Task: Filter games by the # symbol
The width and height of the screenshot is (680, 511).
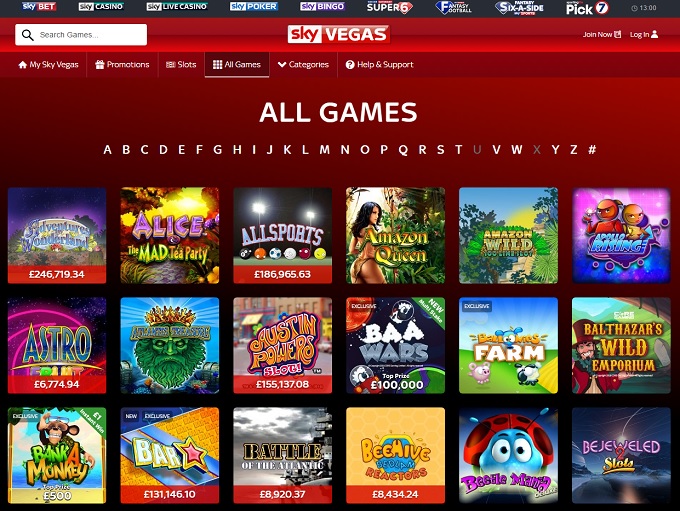Action: pos(592,150)
